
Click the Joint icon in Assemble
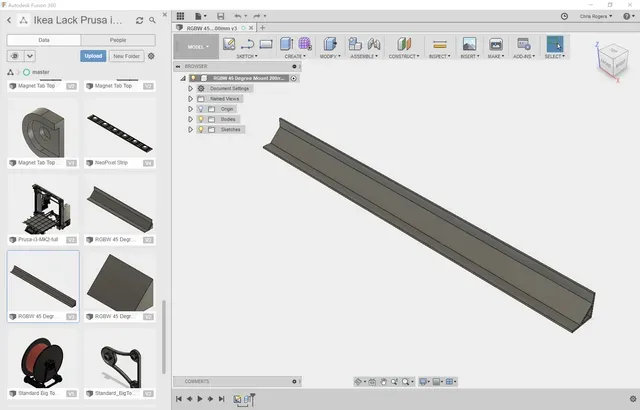(x=373, y=44)
